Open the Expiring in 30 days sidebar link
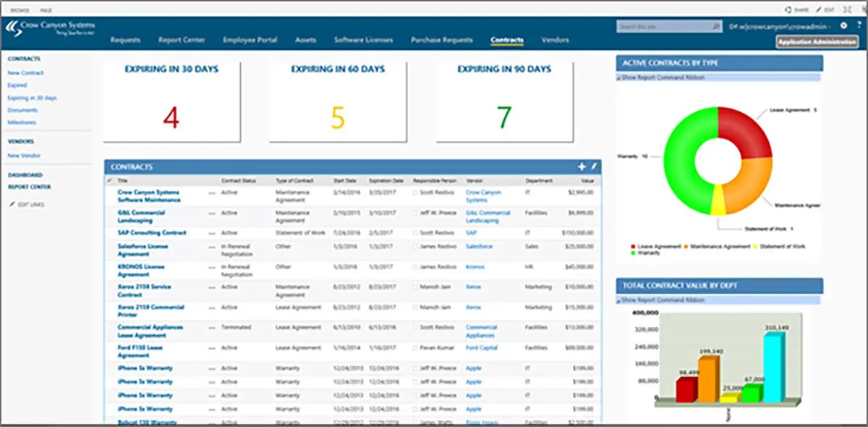 pyautogui.click(x=32, y=98)
